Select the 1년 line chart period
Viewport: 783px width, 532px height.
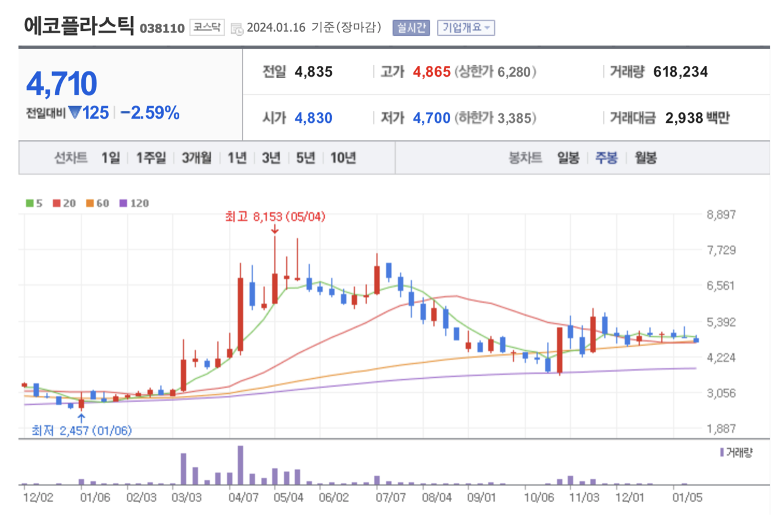237,158
